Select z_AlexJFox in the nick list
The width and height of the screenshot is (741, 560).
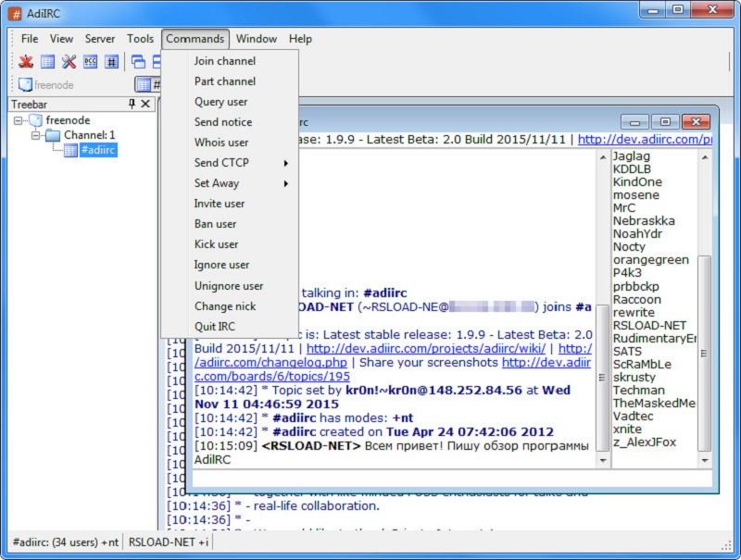(644, 442)
